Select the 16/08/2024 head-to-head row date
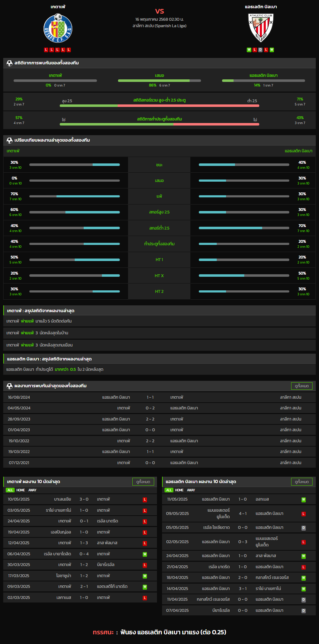319x644 pixels. click(x=19, y=397)
